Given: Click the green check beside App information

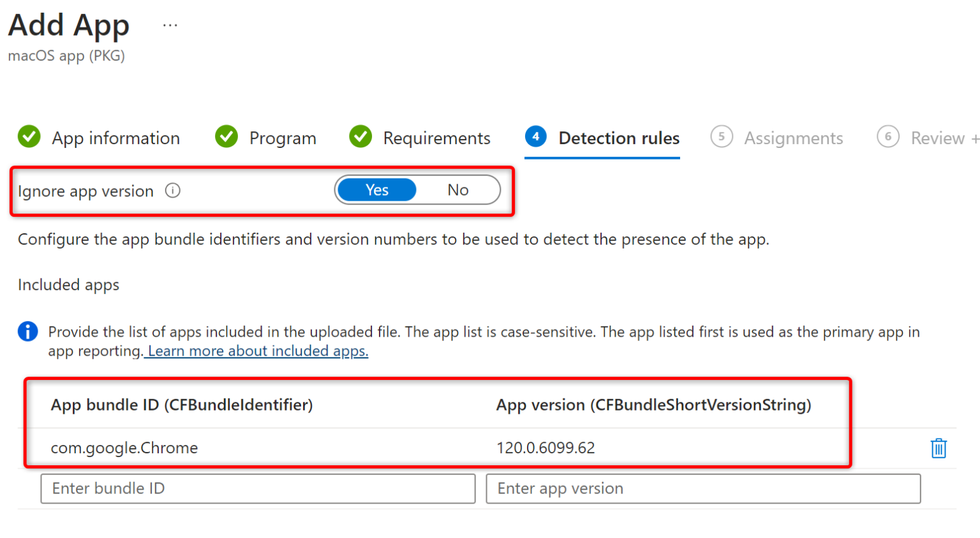Looking at the screenshot, I should [29, 136].
